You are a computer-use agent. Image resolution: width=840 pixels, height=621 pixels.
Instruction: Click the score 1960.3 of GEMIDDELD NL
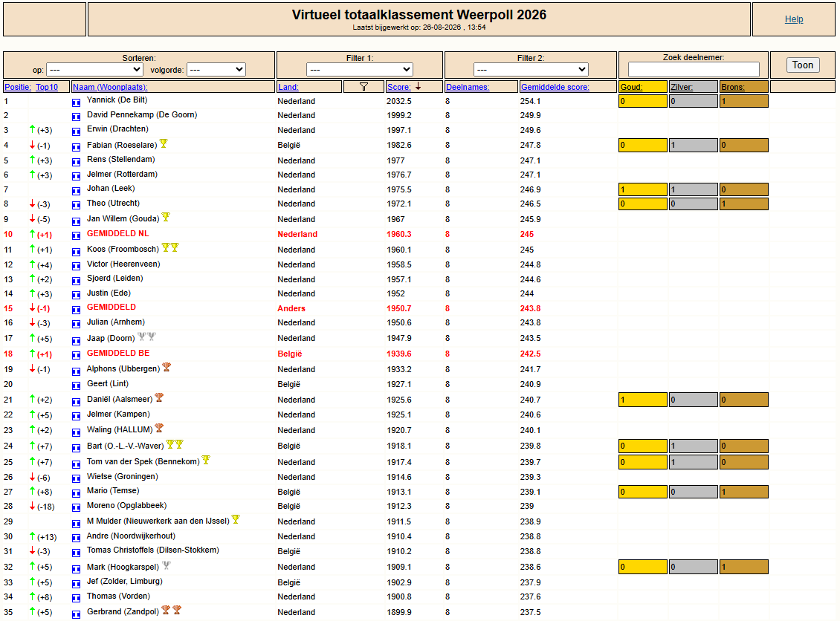(399, 235)
